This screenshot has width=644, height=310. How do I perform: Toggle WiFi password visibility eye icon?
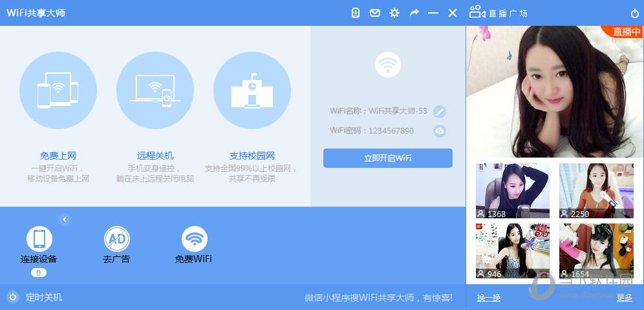[x=440, y=131]
